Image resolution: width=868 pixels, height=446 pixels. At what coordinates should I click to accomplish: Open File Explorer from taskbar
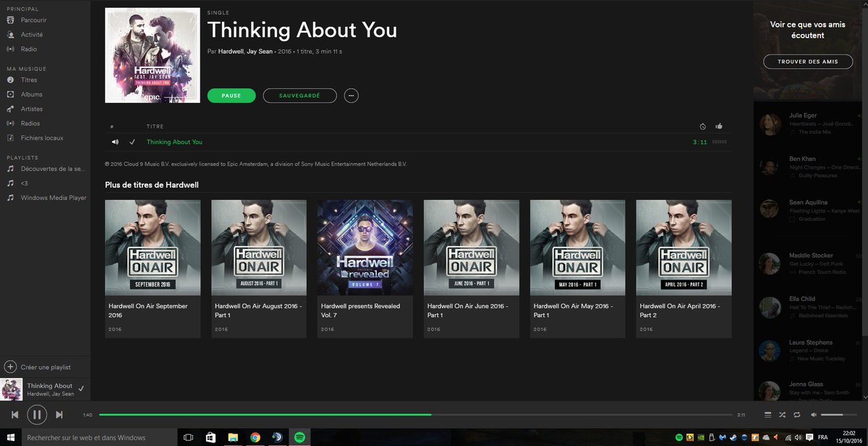click(x=233, y=437)
